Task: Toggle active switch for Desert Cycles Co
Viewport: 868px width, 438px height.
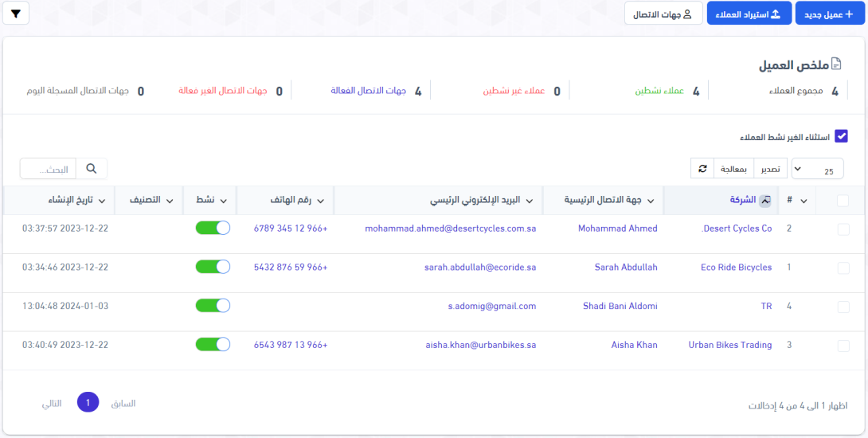Action: click(213, 229)
